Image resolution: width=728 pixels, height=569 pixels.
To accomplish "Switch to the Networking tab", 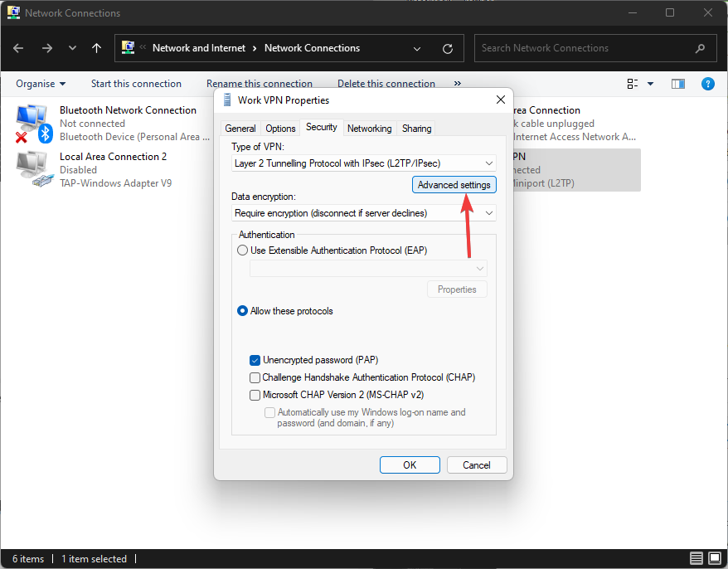I will pyautogui.click(x=369, y=129).
